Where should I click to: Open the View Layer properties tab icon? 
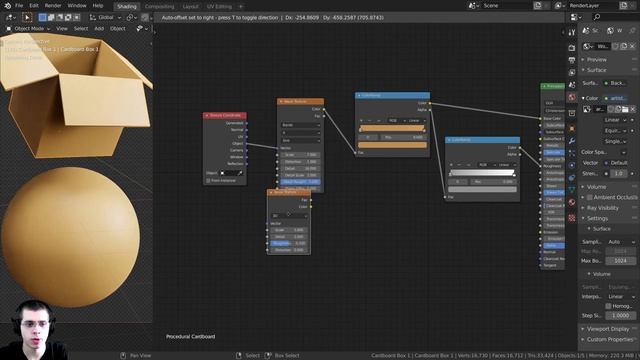[572, 72]
